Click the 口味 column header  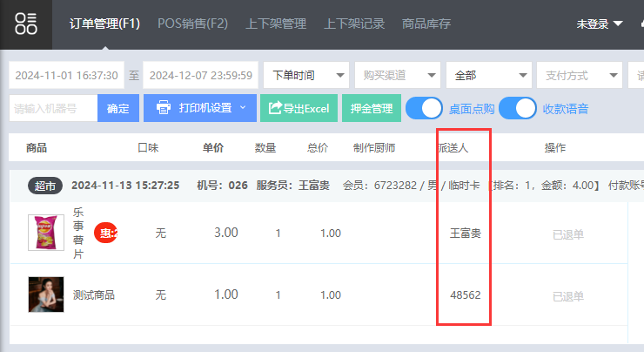pyautogui.click(x=148, y=147)
